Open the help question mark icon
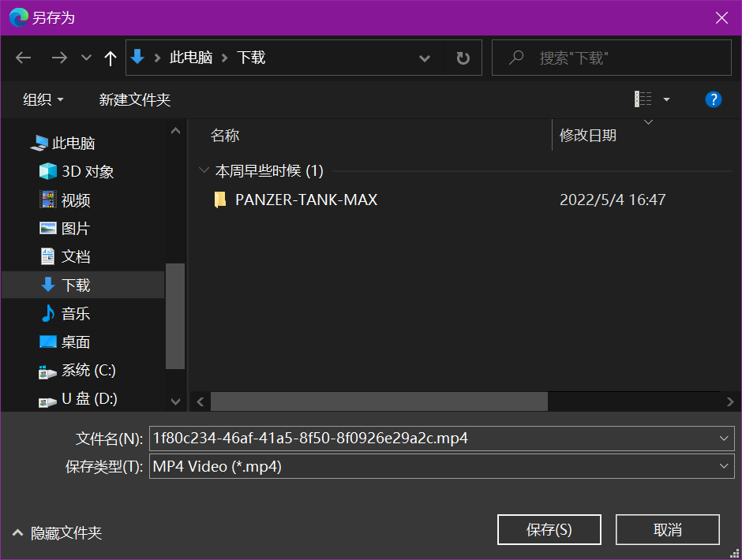Image resolution: width=742 pixels, height=560 pixels. pos(713,99)
